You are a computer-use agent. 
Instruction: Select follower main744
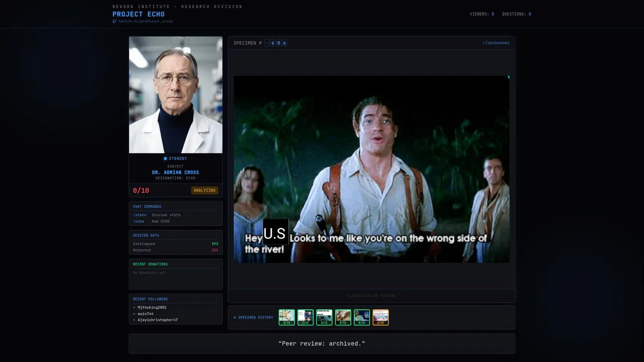coord(145,314)
